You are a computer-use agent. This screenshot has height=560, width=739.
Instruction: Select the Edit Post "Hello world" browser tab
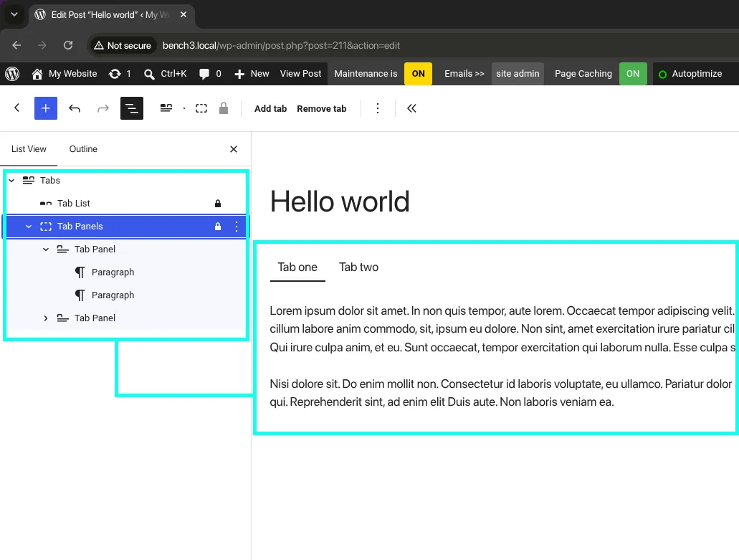(x=112, y=14)
